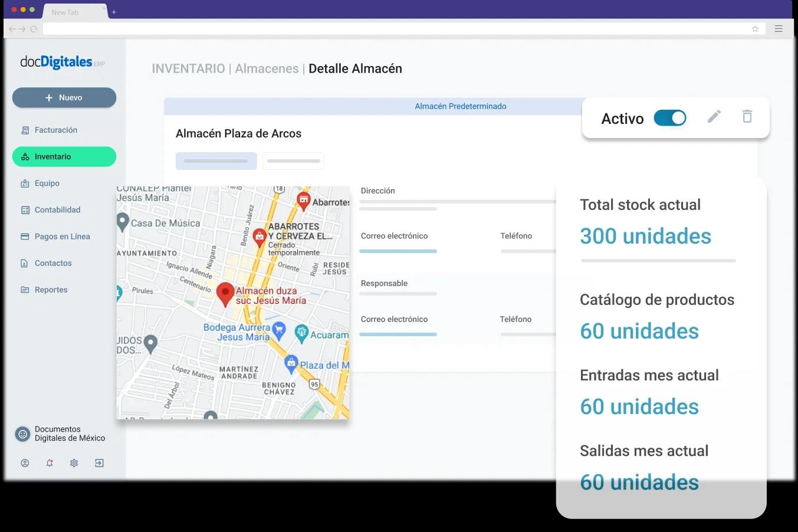Open the Contactos section

53,262
